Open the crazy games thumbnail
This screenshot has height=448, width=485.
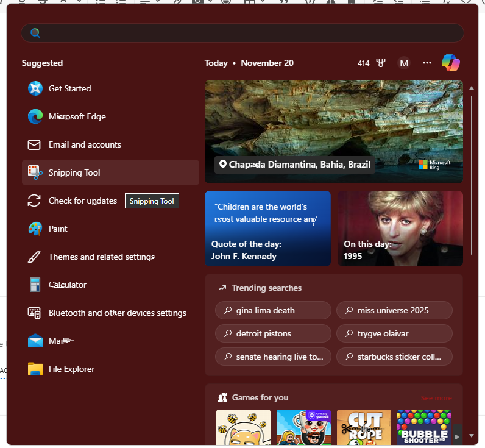tap(304, 427)
